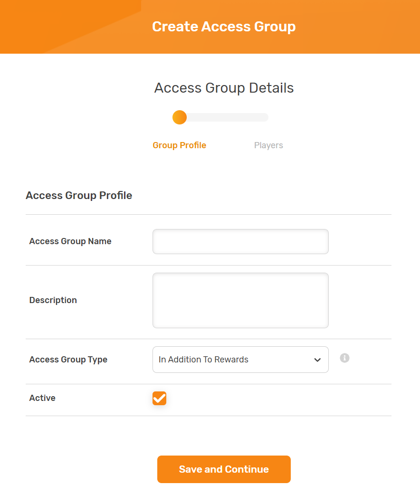The height and width of the screenshot is (504, 420).
Task: Click the checkmark inside the Active checkbox
Action: coord(159,398)
